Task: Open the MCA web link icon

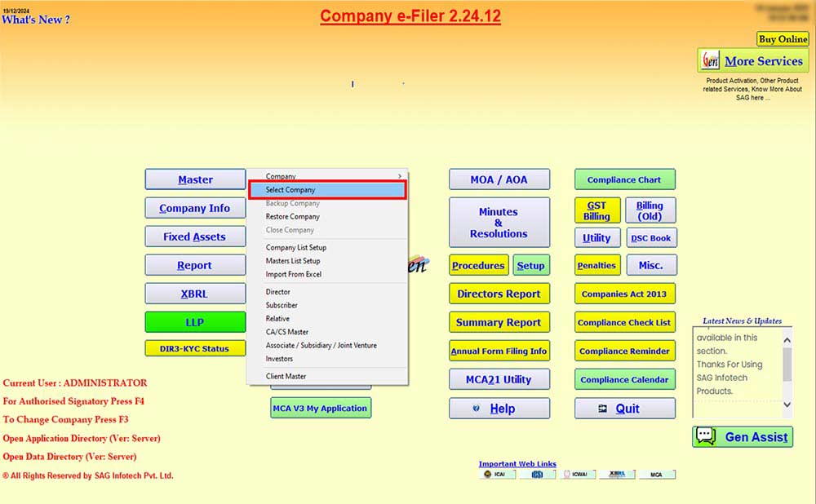Action: [x=657, y=474]
